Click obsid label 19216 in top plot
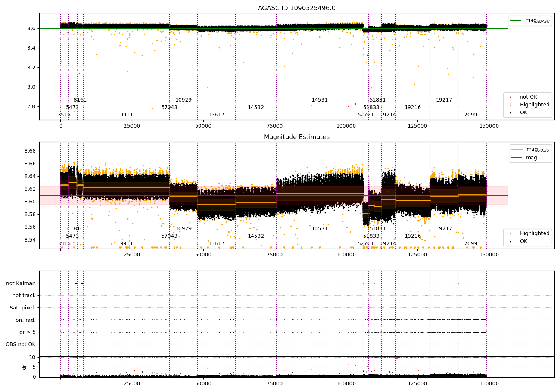Image resolution: width=560 pixels, height=392 pixels. tap(413, 108)
